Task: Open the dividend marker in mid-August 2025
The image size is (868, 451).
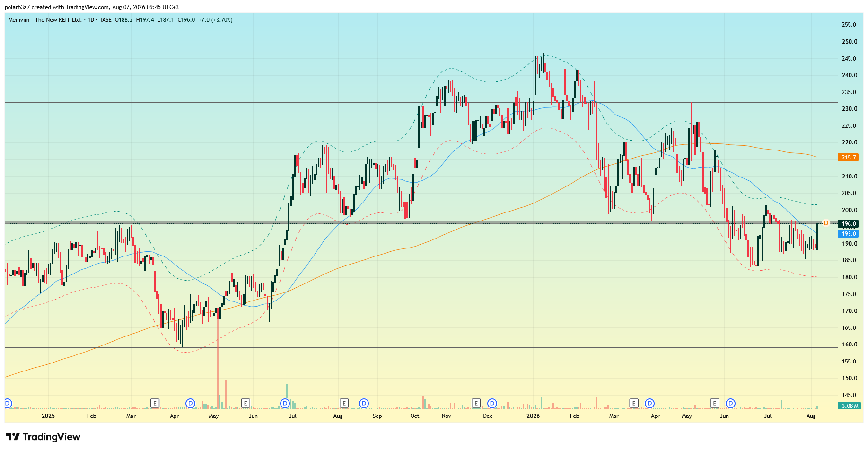Action: pyautogui.click(x=364, y=403)
